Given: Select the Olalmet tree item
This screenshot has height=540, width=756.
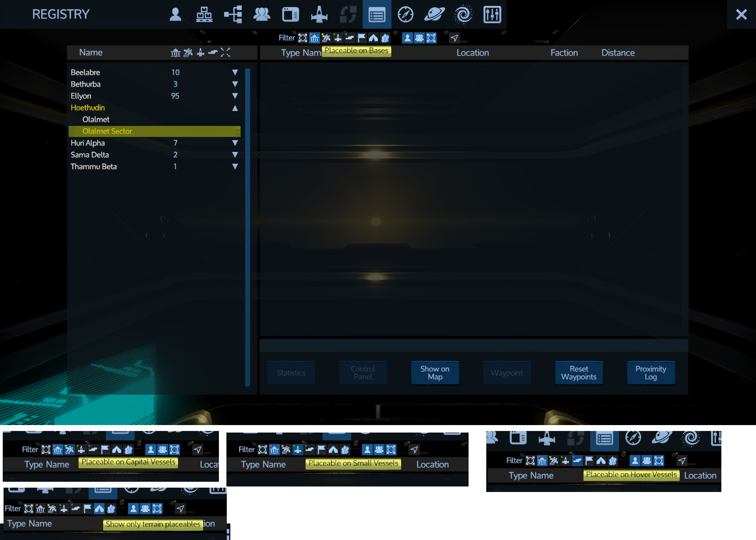Looking at the screenshot, I should [96, 120].
